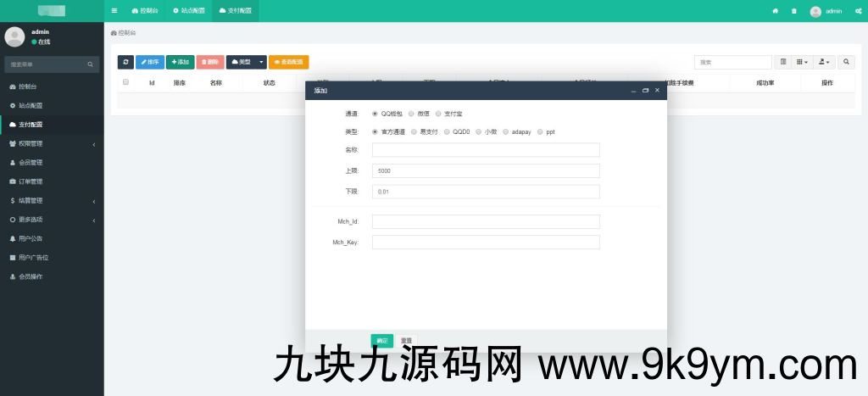Click the trash icon in top bar
This screenshot has height=396, width=868.
pyautogui.click(x=793, y=11)
